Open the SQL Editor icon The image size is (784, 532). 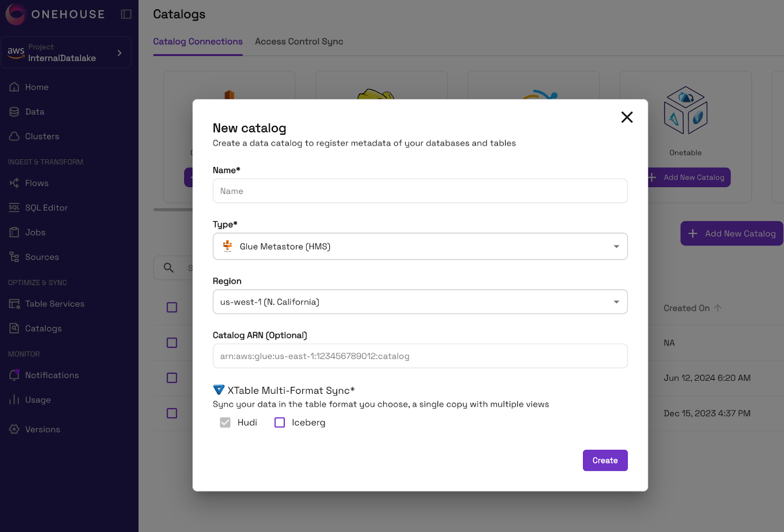(x=14, y=208)
